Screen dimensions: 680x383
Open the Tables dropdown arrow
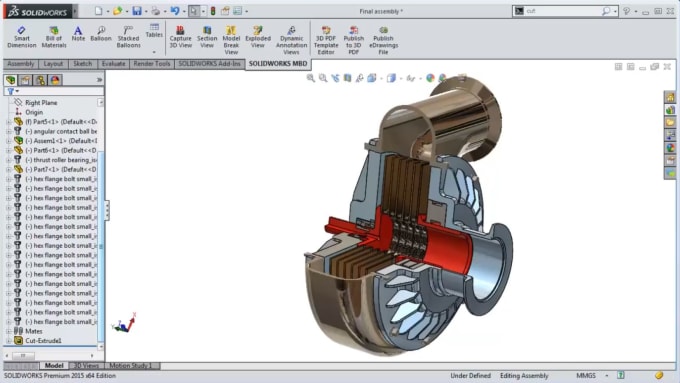[x=154, y=52]
